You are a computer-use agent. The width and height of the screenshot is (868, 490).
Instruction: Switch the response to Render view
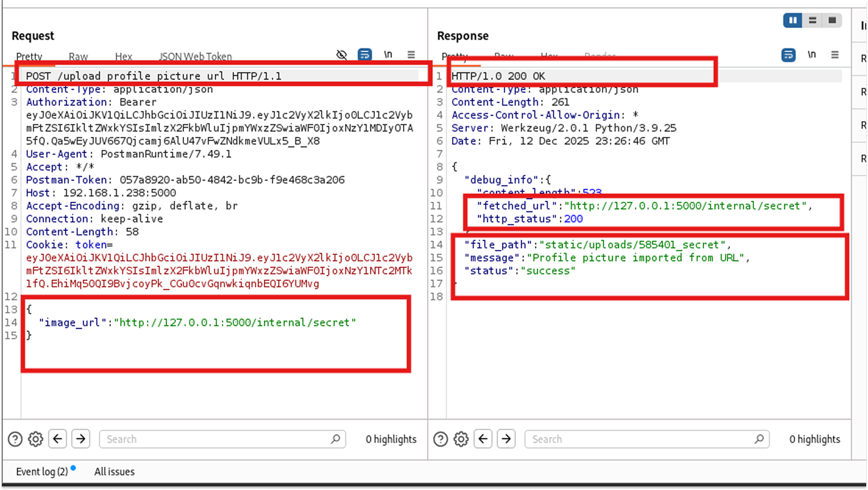coord(599,56)
